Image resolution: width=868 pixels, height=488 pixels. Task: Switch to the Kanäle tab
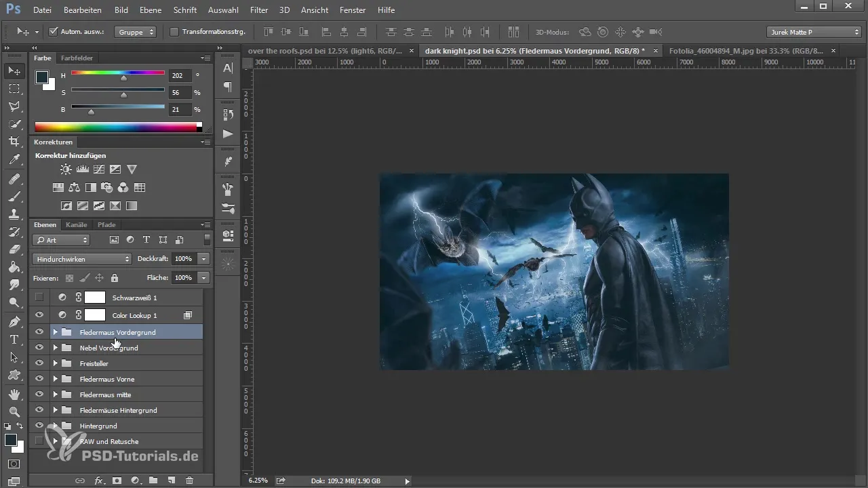[x=77, y=224]
